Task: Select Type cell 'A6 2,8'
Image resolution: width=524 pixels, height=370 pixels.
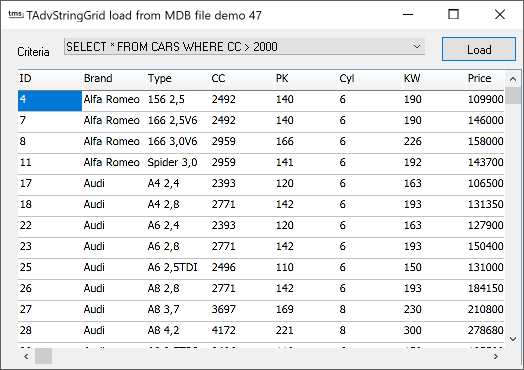Action: pos(178,248)
